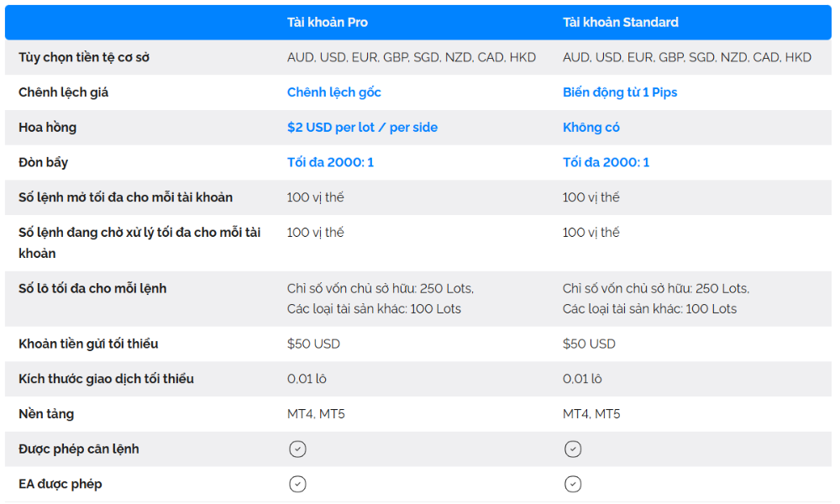Select the Tài khoản Pro column header
The image size is (840, 504).
328,23
